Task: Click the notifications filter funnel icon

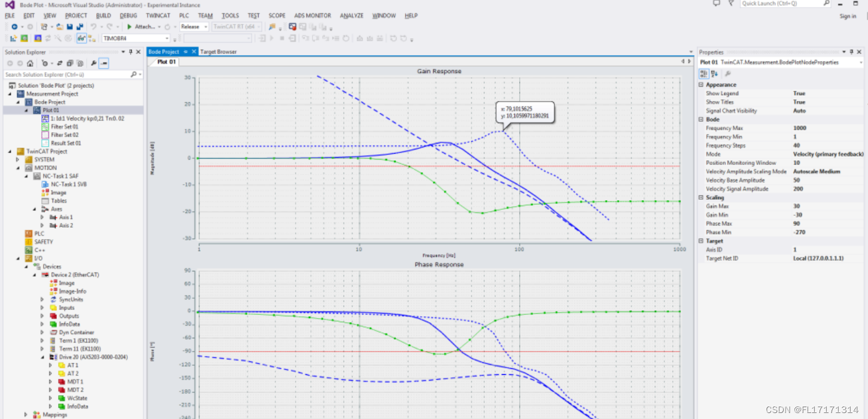Action: pos(731,4)
